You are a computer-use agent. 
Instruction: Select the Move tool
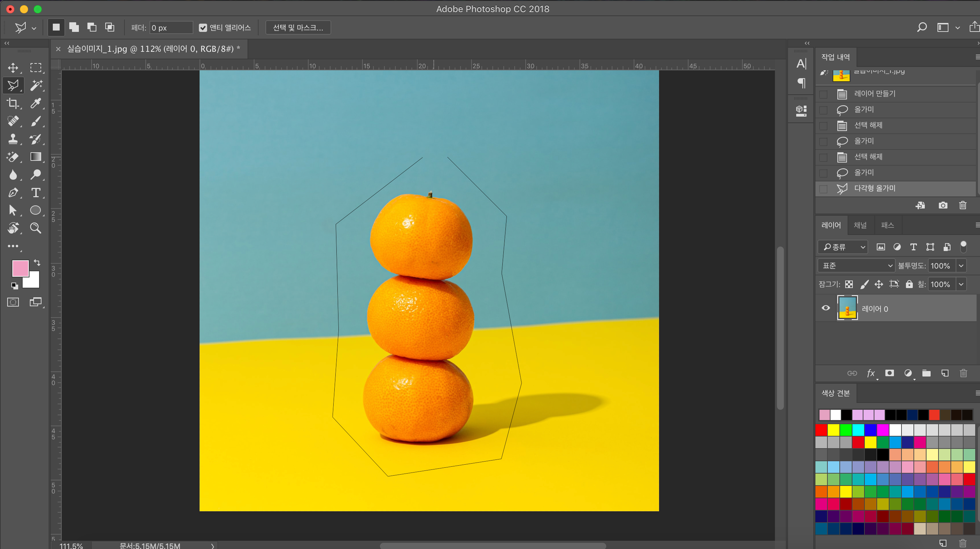click(x=13, y=68)
